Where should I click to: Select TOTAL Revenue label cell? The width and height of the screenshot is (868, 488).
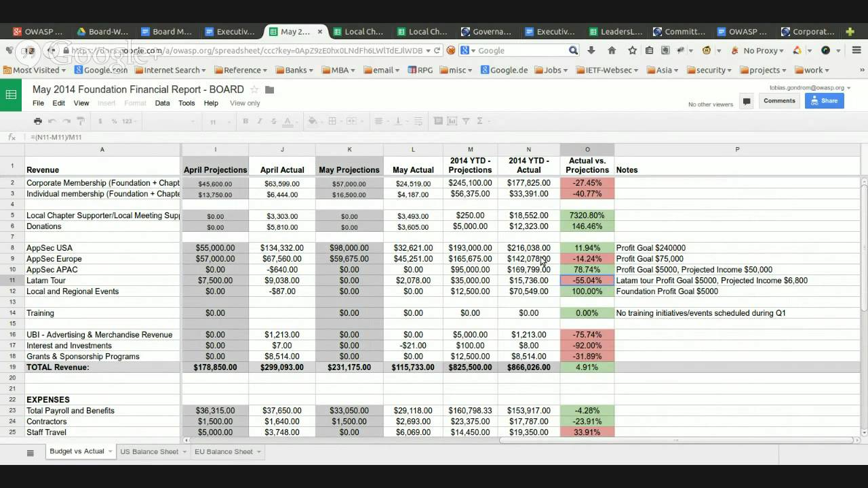(102, 367)
